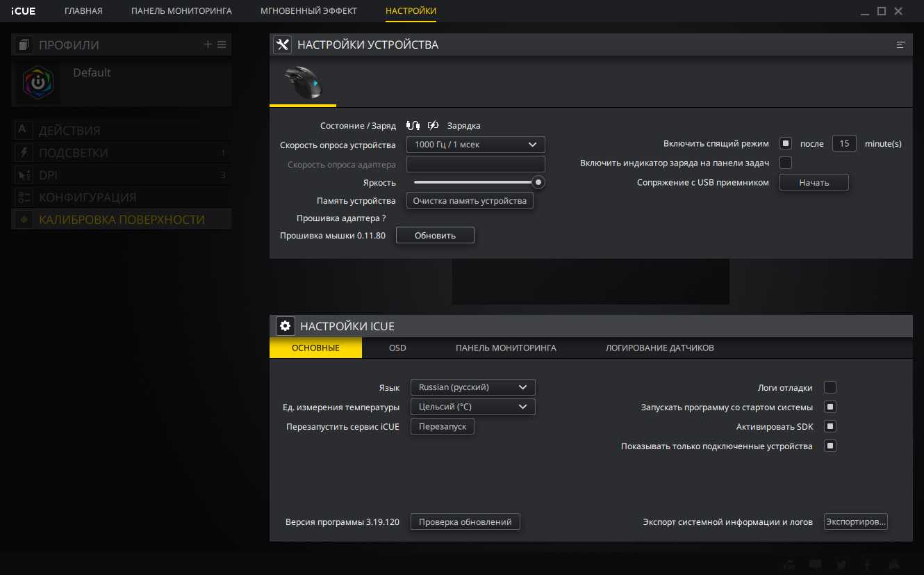Image resolution: width=924 pixels, height=575 pixels.
Task: Open the ПОДСВЕТКИ lightning icon
Action: (x=22, y=152)
